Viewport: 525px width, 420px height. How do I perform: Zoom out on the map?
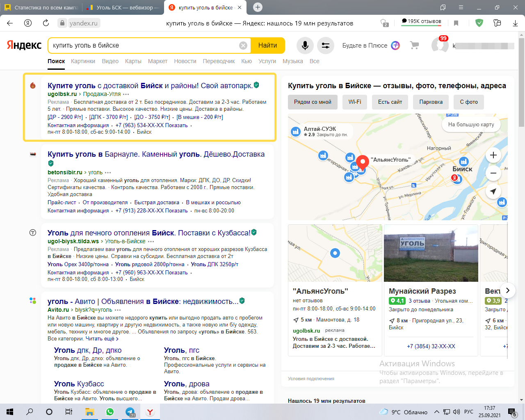click(493, 173)
